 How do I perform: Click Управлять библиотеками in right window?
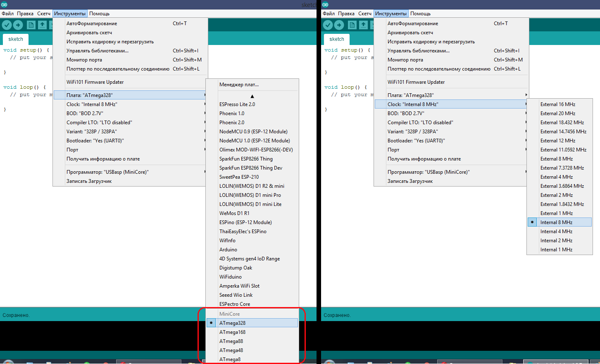451,51
